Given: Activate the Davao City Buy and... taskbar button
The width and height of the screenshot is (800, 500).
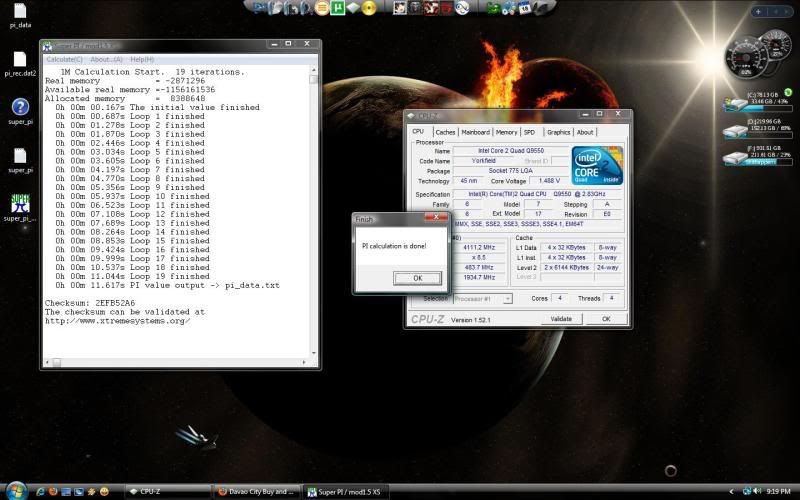Looking at the screenshot, I should click(x=257, y=492).
